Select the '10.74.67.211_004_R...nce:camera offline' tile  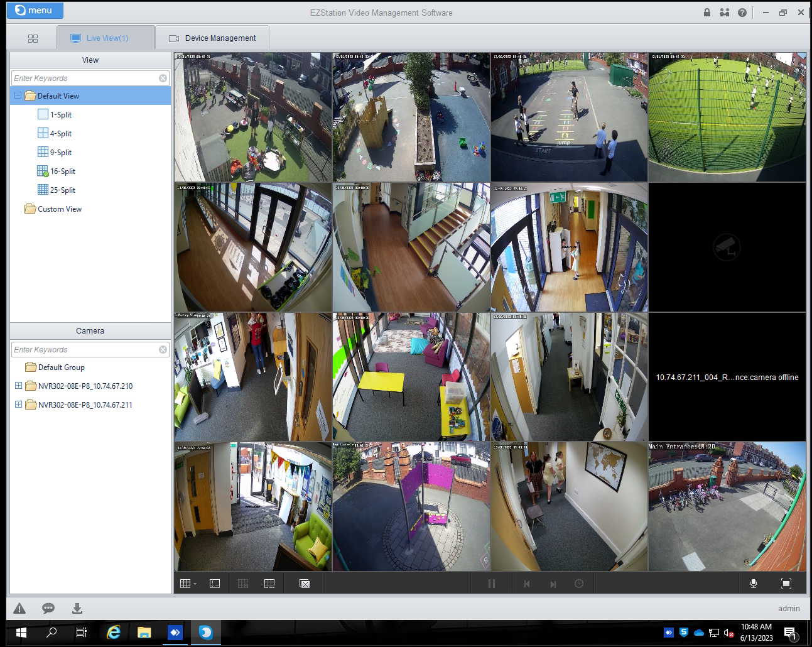tap(727, 377)
